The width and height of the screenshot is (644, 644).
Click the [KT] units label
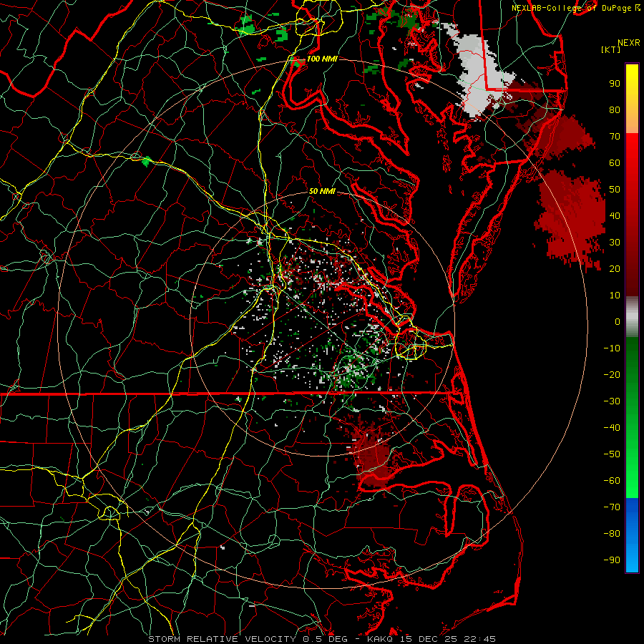point(611,49)
